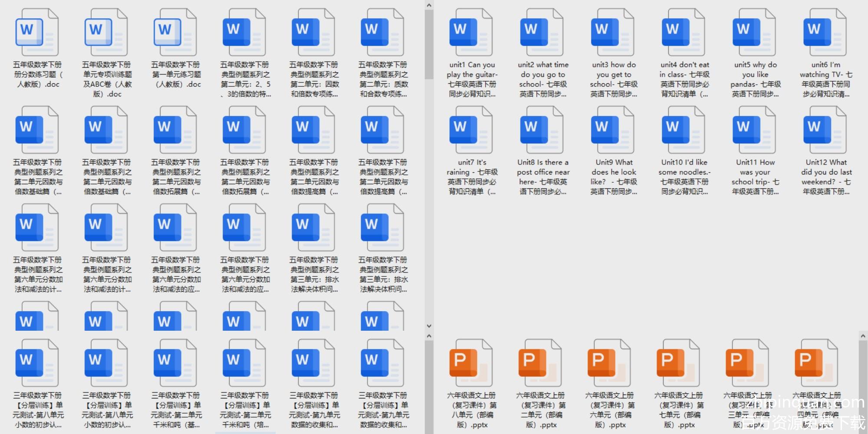
Task: Select the unit3 how do you get to school Word icon
Action: (x=612, y=33)
